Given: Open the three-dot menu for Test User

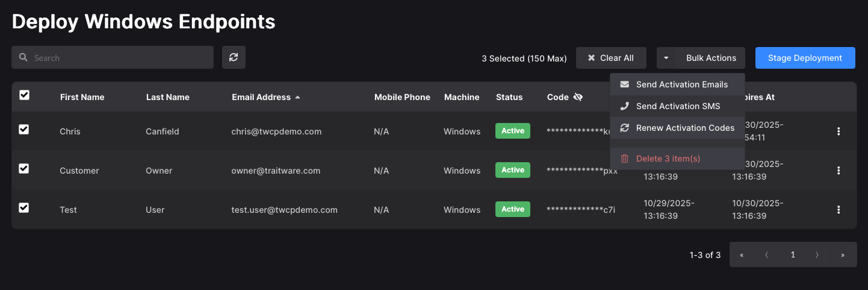Looking at the screenshot, I should point(839,210).
